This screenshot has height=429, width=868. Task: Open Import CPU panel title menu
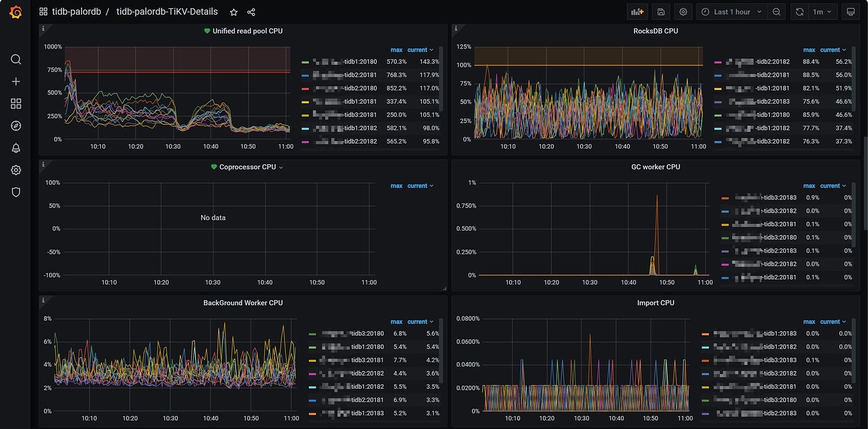tap(655, 303)
